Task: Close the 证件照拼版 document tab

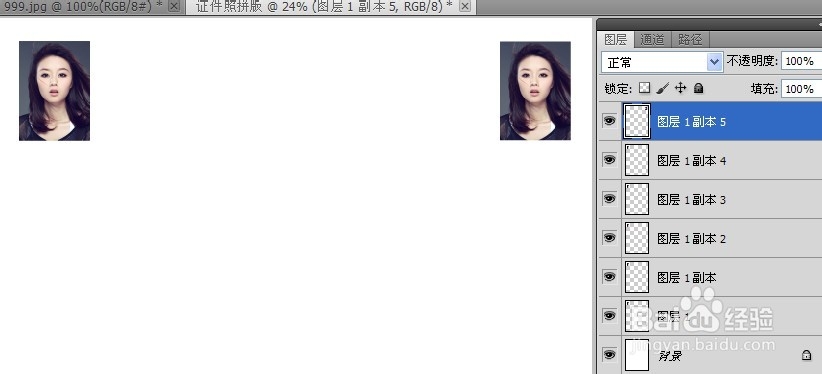Action: [x=464, y=6]
